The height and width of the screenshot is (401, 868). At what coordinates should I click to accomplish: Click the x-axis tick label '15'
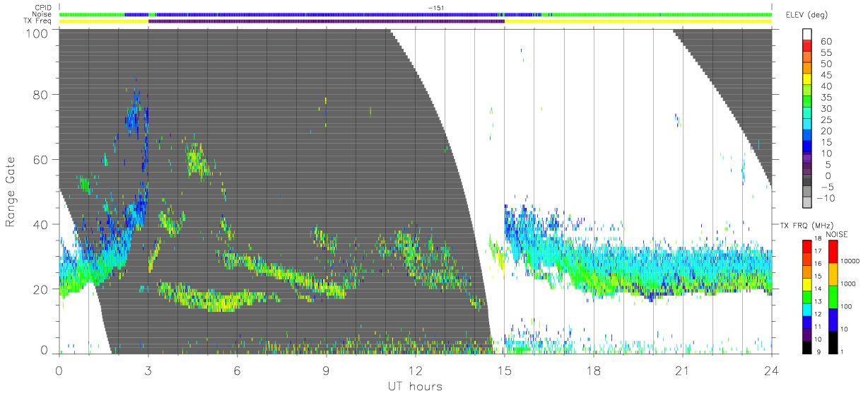point(504,371)
